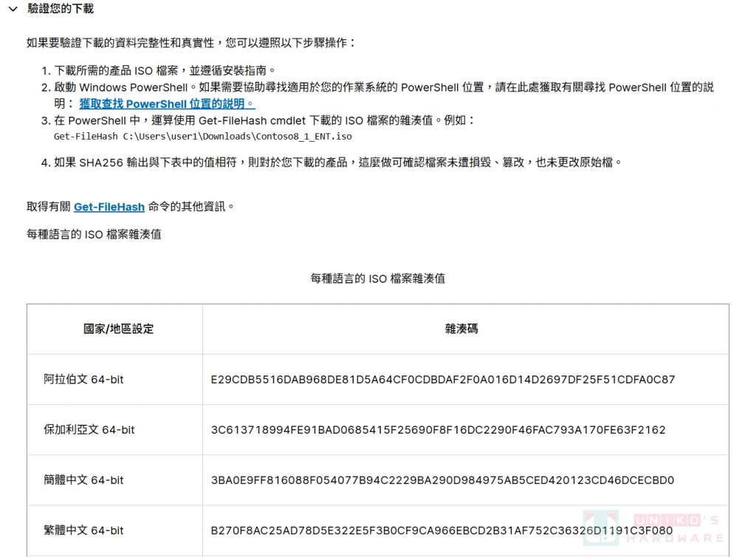Select the 國家/地區設定 column header
Viewport: 756px width, 557px height.
point(118,329)
